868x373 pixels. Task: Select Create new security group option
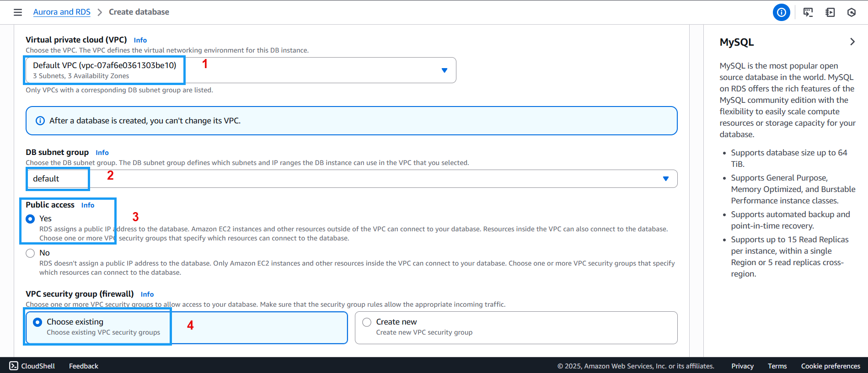[516, 328]
